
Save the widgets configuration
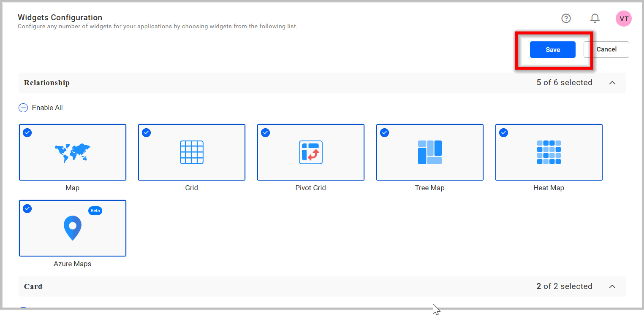point(552,49)
